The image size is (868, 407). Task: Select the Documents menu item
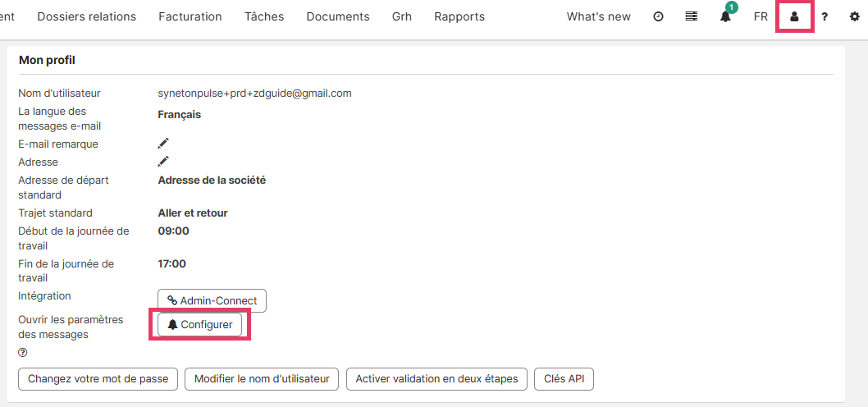[338, 16]
